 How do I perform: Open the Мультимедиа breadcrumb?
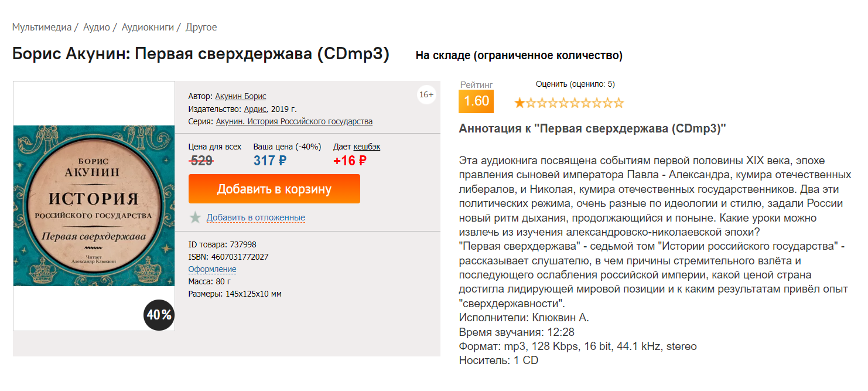(42, 27)
